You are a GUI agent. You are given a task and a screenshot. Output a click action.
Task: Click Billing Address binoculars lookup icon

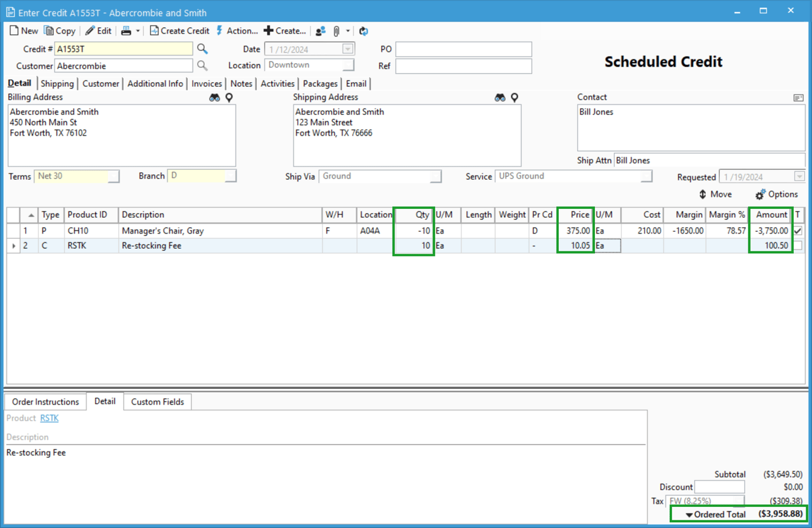click(215, 97)
